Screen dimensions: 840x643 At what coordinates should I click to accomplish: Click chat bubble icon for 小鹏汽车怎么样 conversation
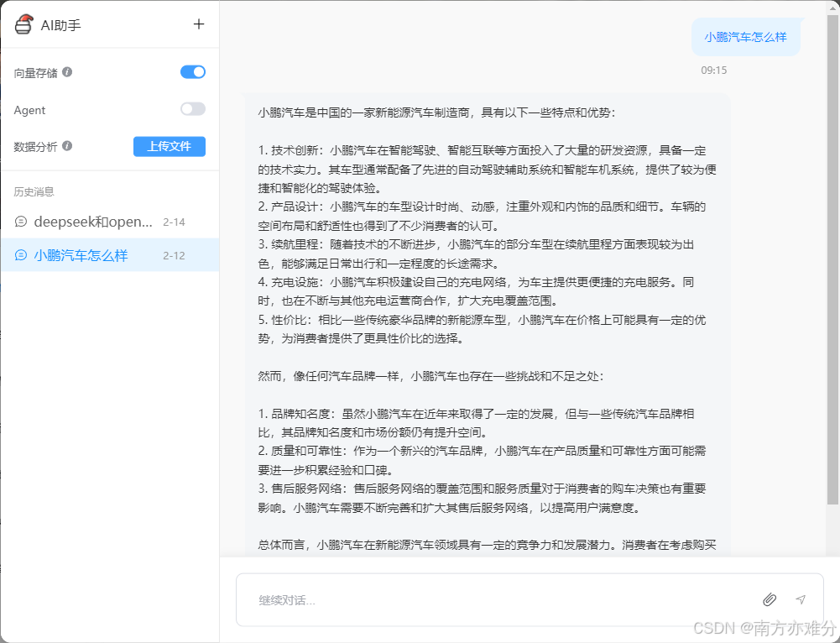tap(21, 255)
